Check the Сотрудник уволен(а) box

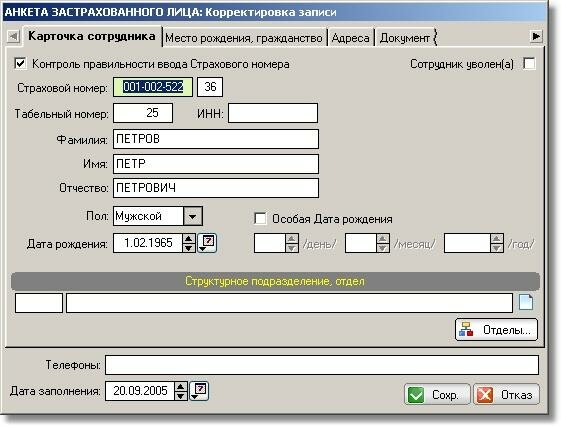[529, 64]
